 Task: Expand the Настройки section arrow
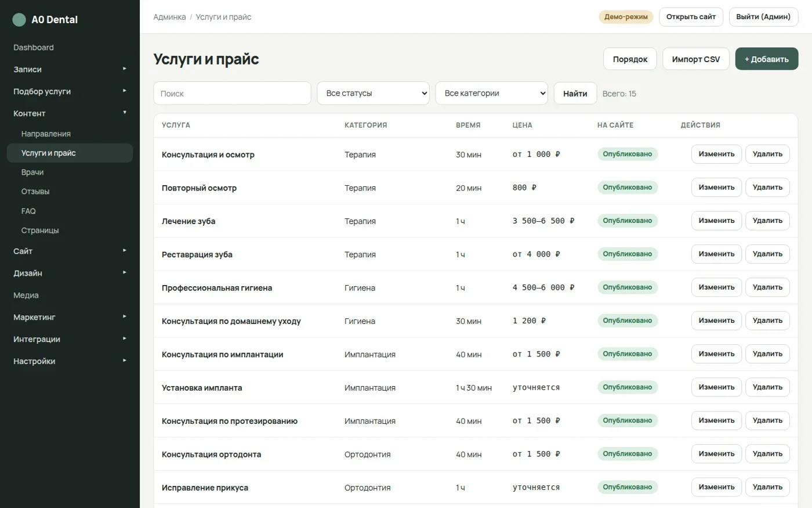click(125, 361)
